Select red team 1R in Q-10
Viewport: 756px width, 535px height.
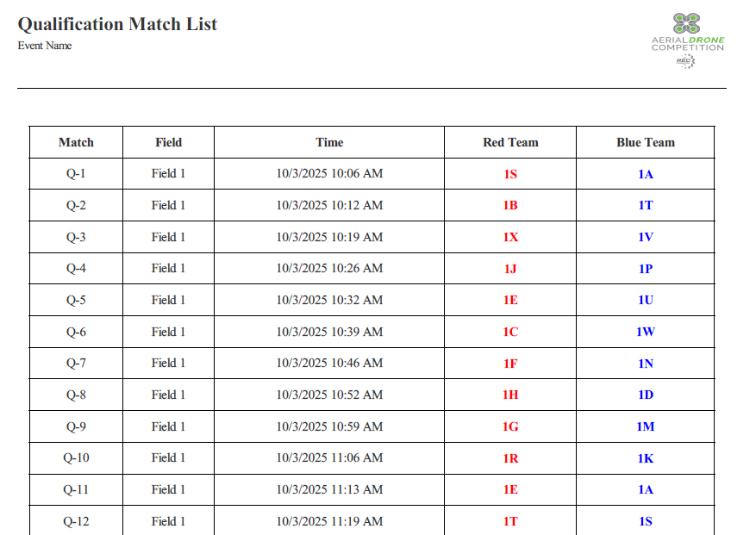(510, 458)
